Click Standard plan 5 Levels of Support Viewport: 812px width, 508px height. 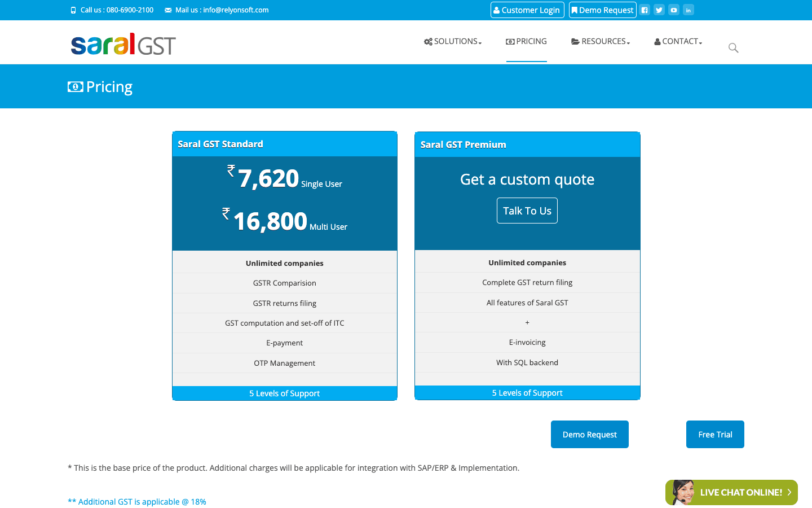coord(285,393)
